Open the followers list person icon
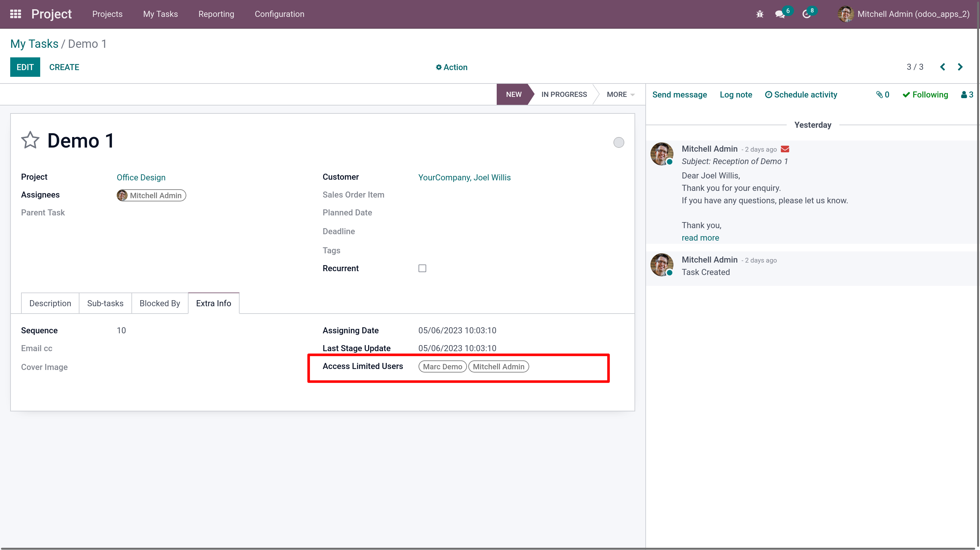980x550 pixels. pyautogui.click(x=966, y=95)
